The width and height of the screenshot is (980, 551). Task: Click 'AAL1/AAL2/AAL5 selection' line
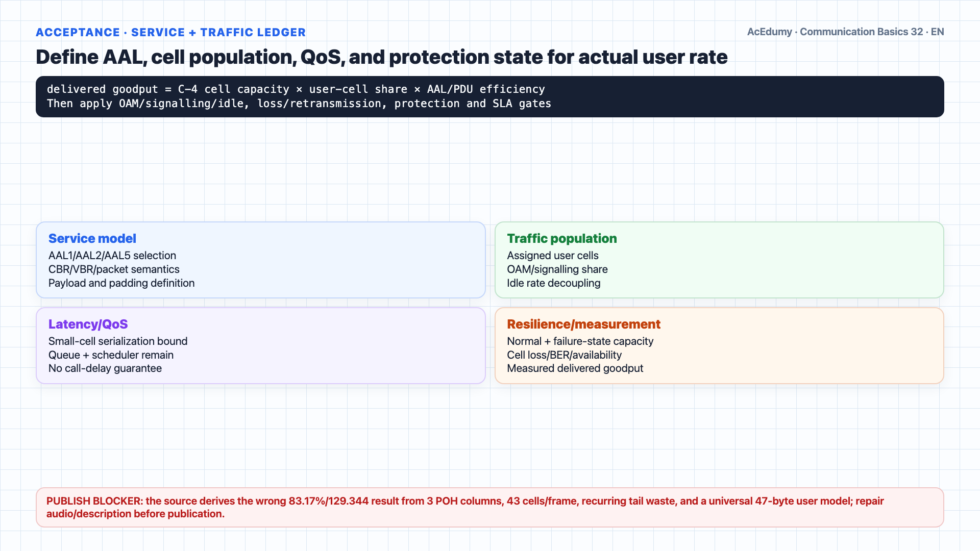point(112,255)
